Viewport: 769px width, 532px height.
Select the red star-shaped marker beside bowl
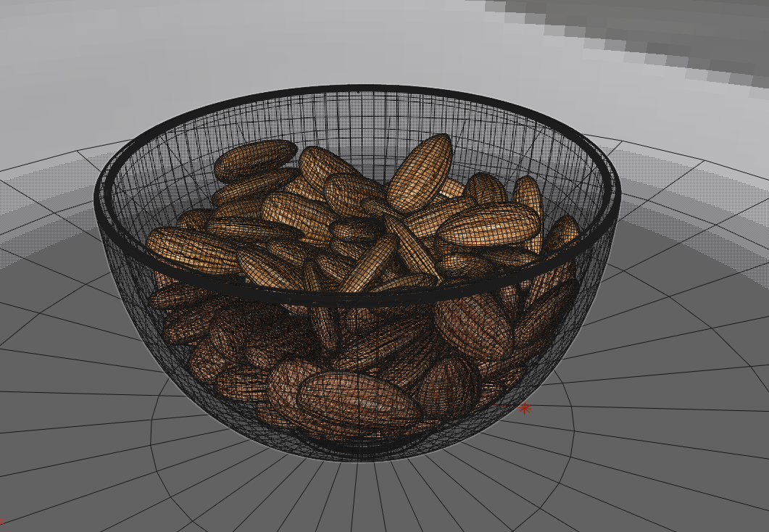525,408
